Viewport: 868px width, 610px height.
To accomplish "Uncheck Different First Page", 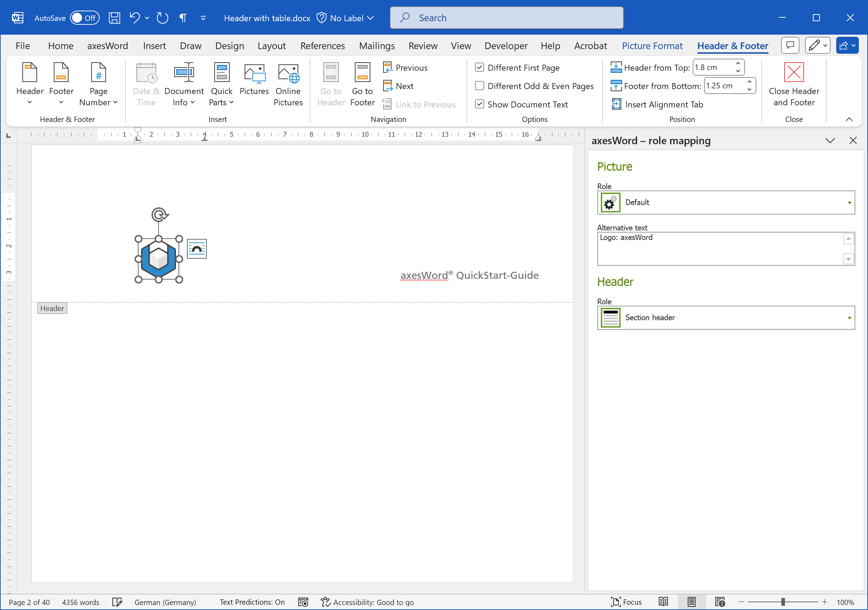I will click(479, 67).
